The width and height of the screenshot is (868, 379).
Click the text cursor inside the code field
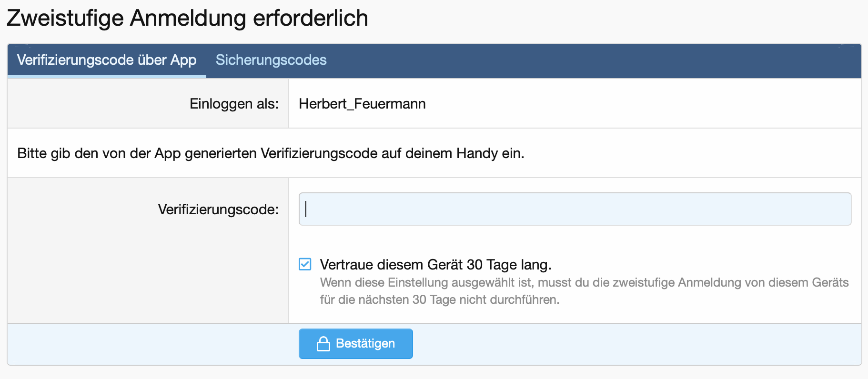[x=306, y=209]
